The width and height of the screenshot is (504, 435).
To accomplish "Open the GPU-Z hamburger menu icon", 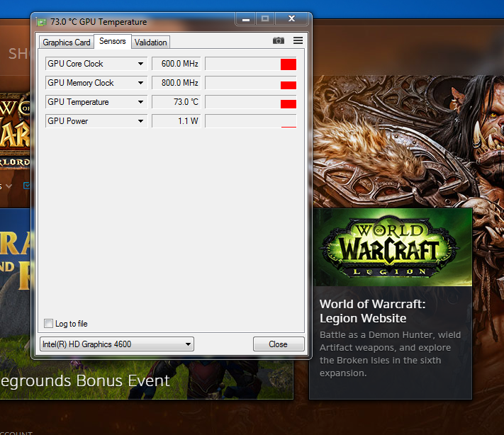I will (x=298, y=40).
